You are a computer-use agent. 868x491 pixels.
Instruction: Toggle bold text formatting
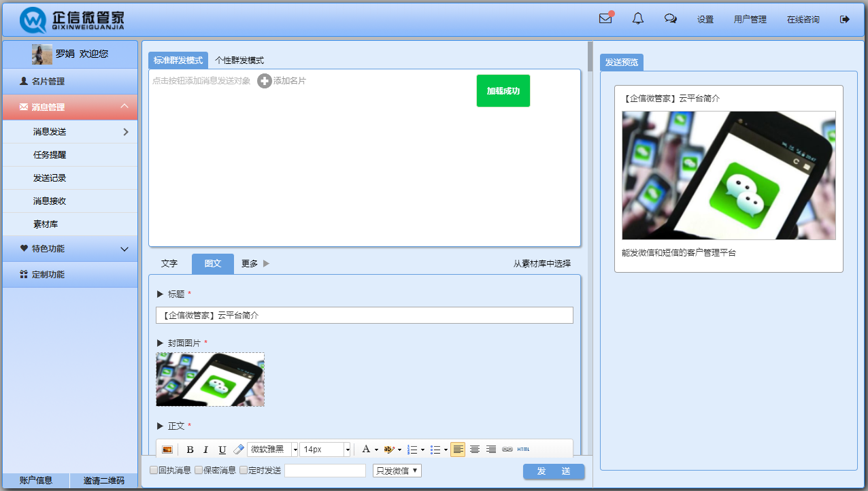[x=190, y=450]
